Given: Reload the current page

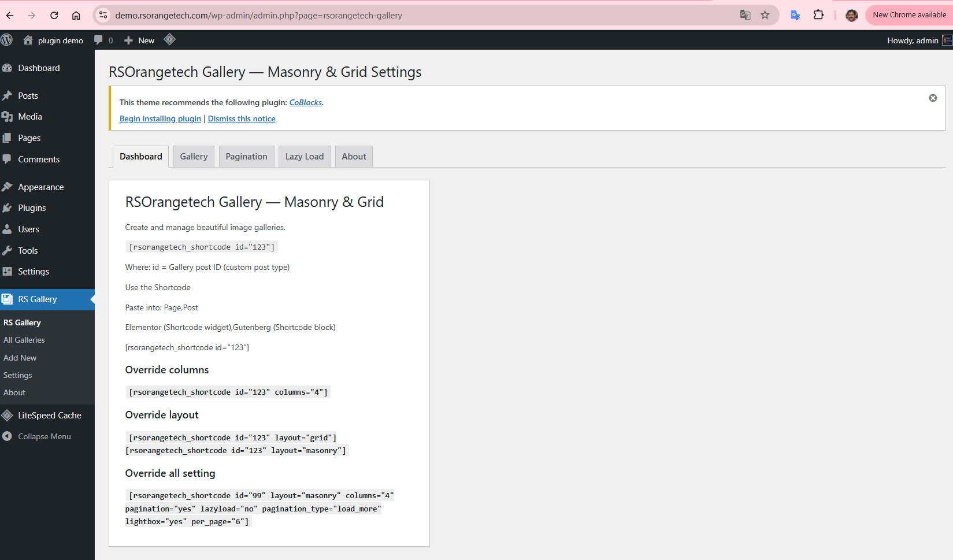Looking at the screenshot, I should tap(54, 16).
